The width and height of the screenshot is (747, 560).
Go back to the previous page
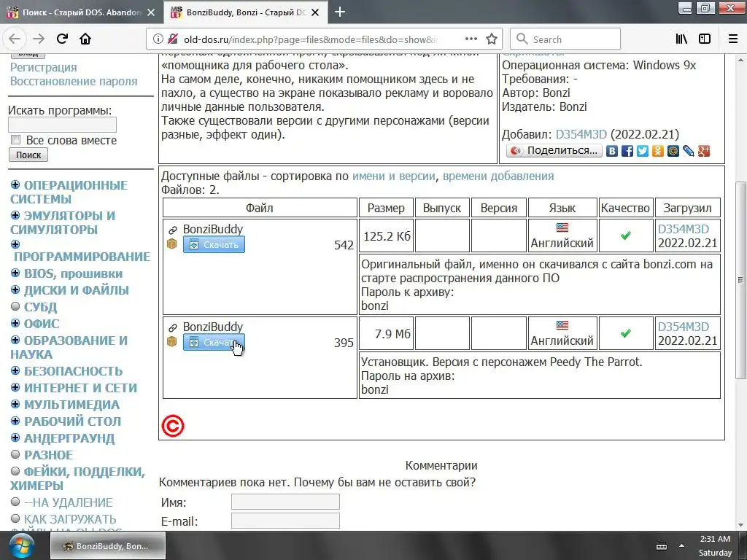click(x=15, y=39)
